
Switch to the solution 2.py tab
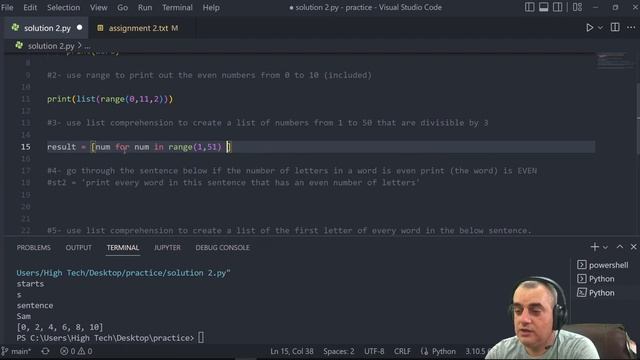[x=46, y=28]
